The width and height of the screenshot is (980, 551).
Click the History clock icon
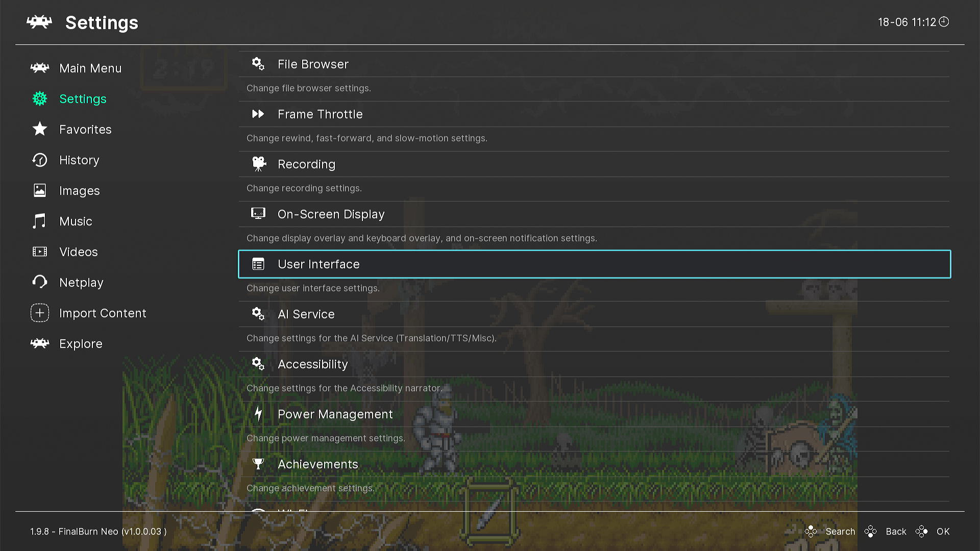pos(40,160)
